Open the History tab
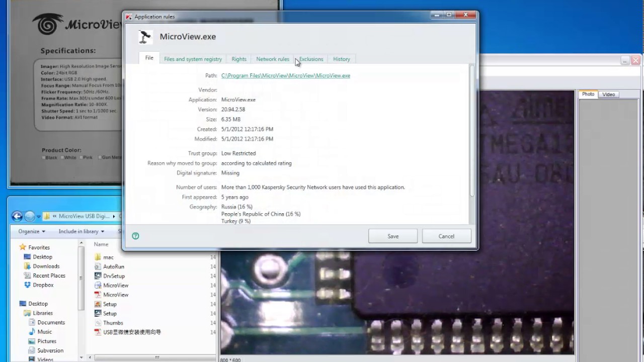 341,59
